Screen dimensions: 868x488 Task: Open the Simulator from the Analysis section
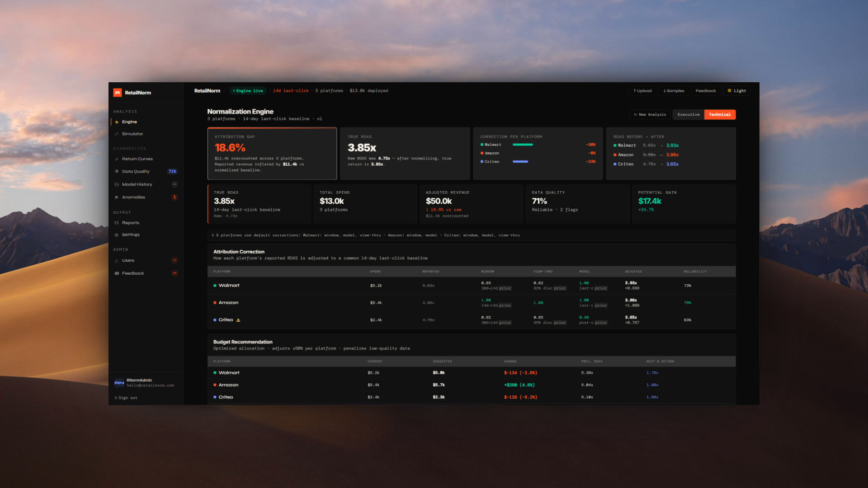(132, 134)
